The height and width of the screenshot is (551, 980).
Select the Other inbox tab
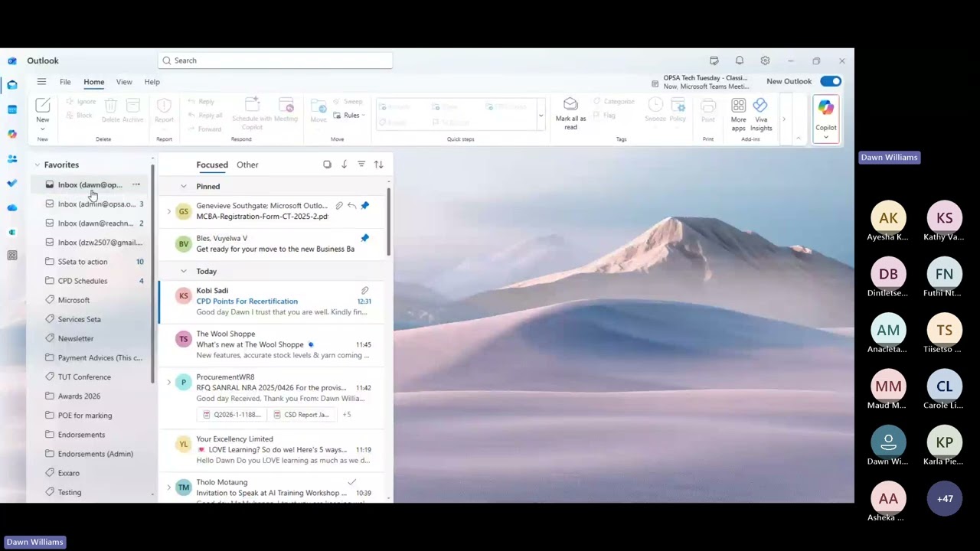point(247,165)
